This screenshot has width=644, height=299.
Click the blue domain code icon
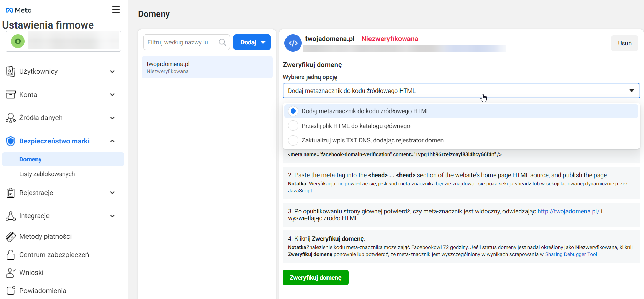pos(293,43)
